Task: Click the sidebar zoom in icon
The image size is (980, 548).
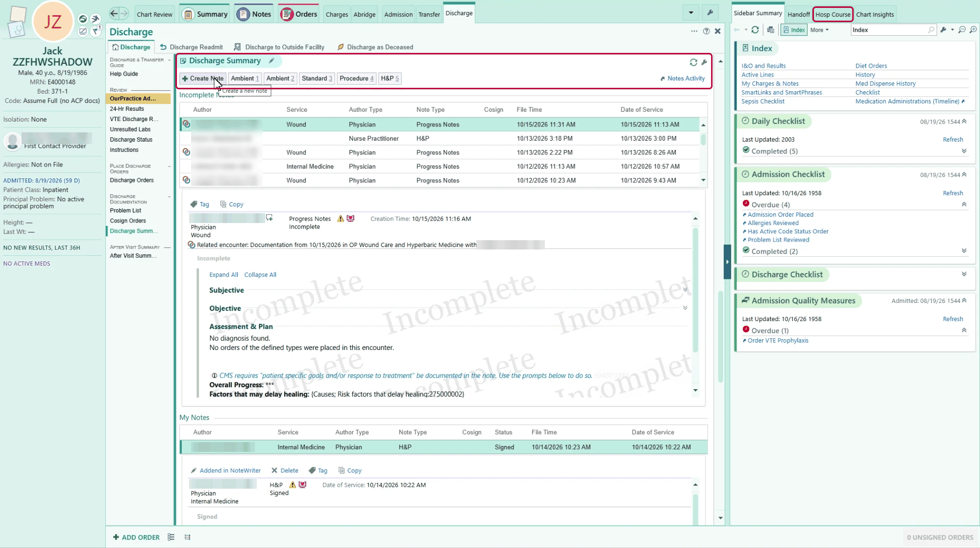Action: pyautogui.click(x=973, y=30)
